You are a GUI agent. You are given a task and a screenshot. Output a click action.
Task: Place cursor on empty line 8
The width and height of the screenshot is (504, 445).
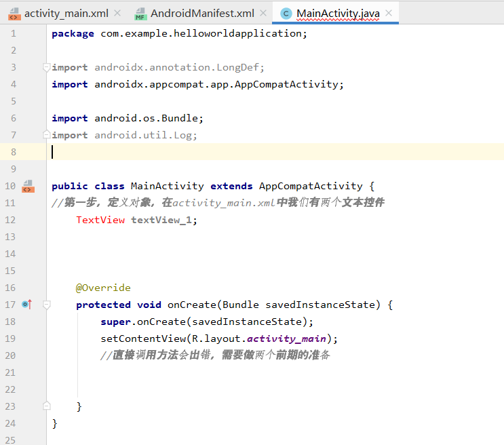coord(275,152)
